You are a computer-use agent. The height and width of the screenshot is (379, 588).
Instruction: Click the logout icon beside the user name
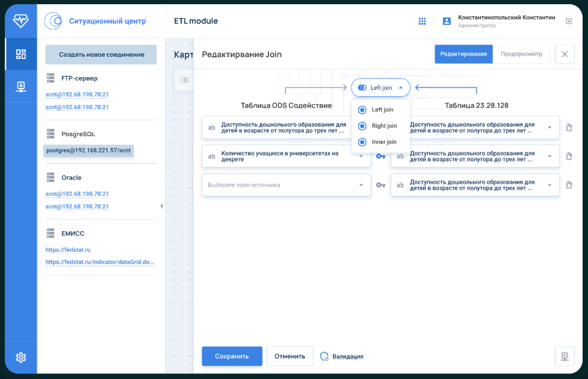pos(569,21)
